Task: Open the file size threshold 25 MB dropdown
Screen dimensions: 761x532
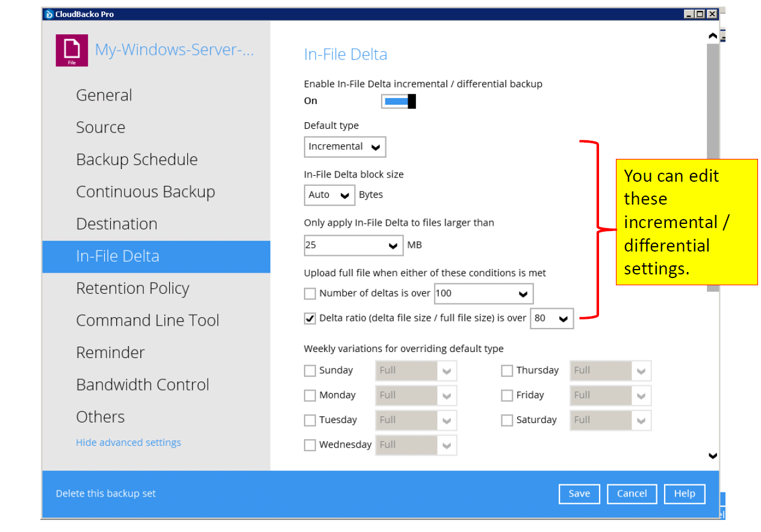Action: tap(354, 246)
